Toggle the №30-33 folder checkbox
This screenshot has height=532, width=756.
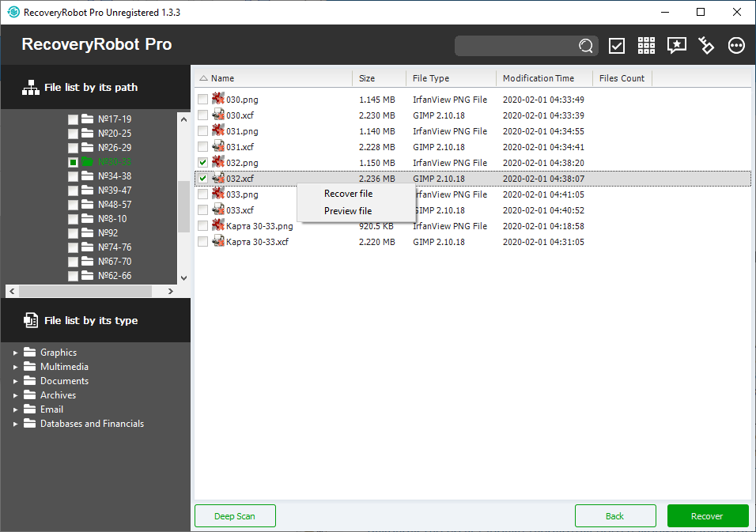pos(73,162)
